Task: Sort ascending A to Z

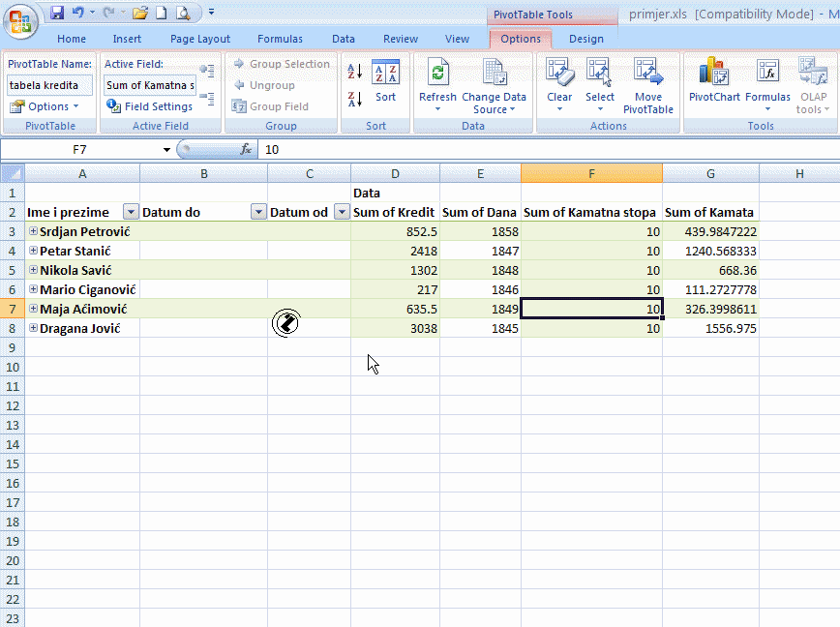Action: pyautogui.click(x=354, y=71)
